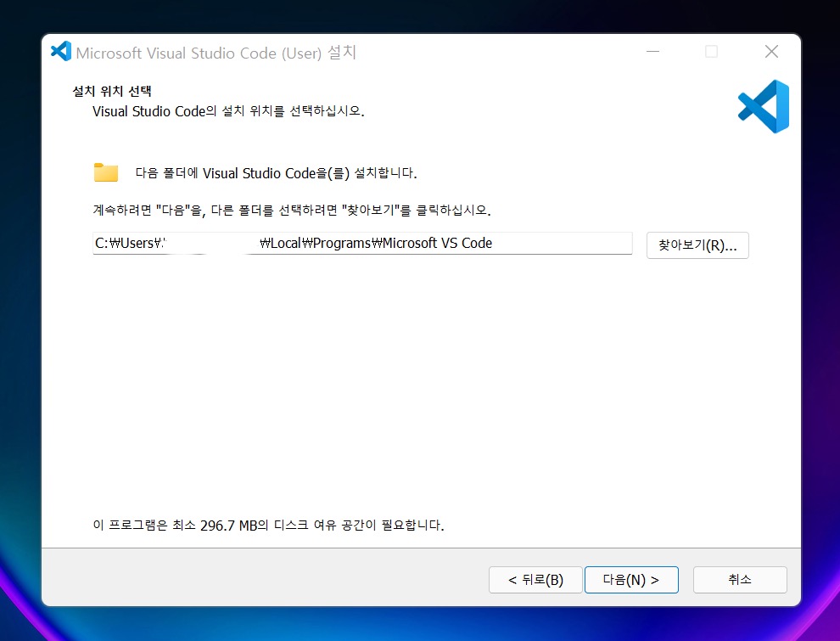
Task: Click the 찾아보기(R)... browse button
Action: point(697,245)
